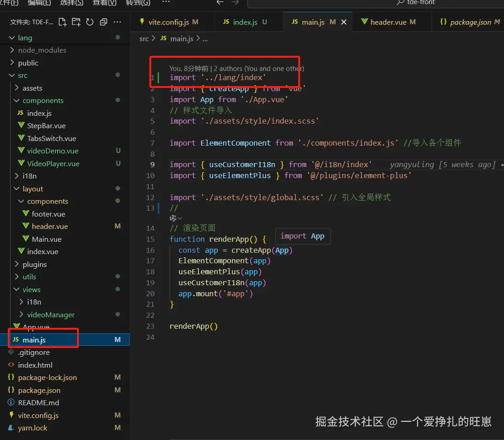
Task: Collapse all folders in explorer
Action: point(104,22)
